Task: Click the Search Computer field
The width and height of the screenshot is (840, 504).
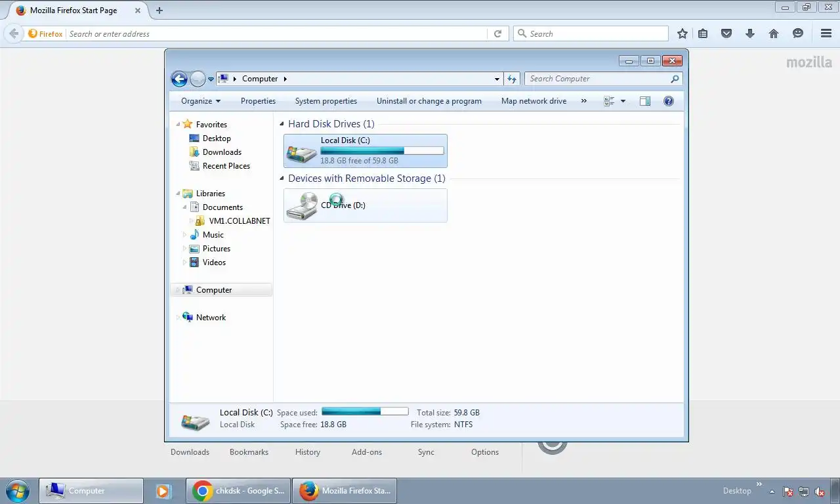Action: [x=604, y=79]
